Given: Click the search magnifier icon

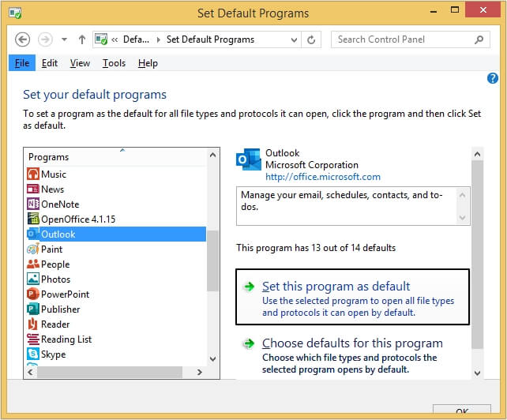Looking at the screenshot, I should (479, 39).
